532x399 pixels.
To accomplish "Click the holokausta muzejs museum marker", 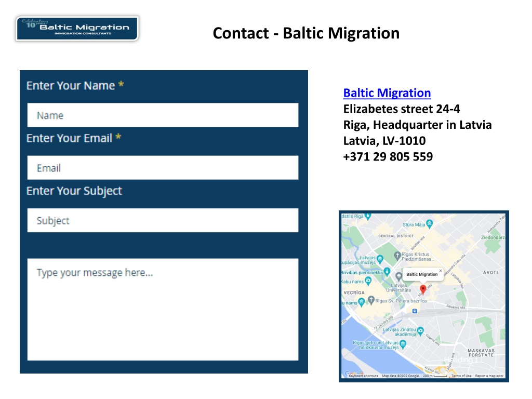I will [403, 344].
